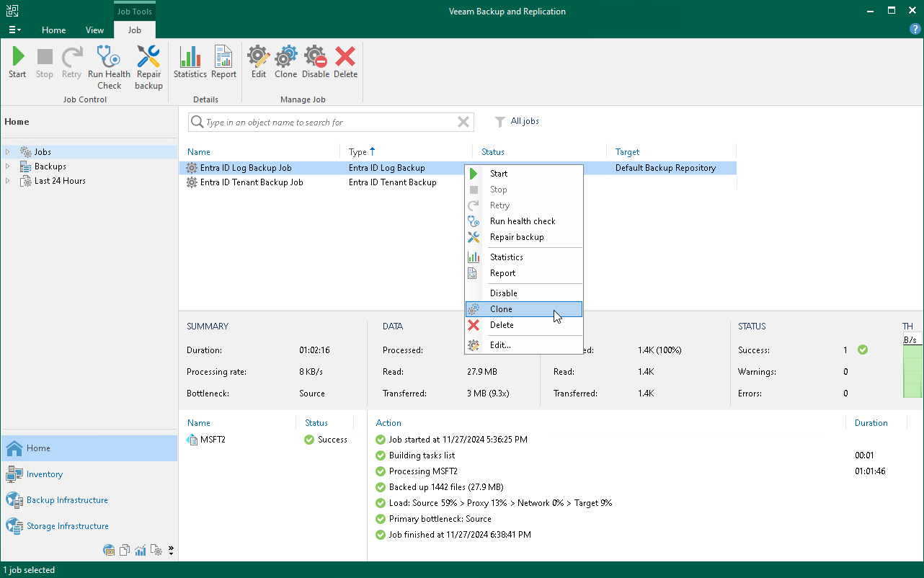Viewport: 924px width, 578px height.
Task: Click the MSFT2 object icon
Action: (192, 440)
